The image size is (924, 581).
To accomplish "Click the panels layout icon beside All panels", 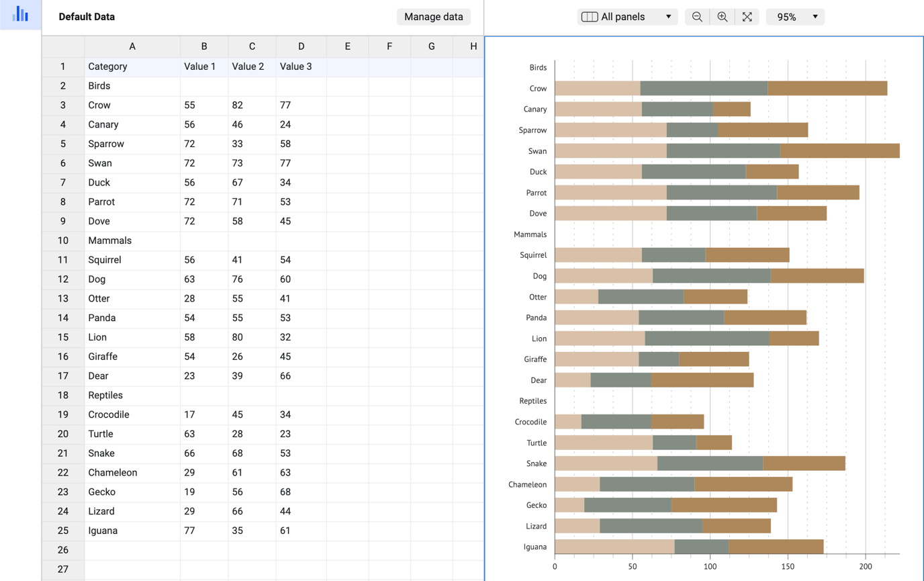I will (590, 17).
